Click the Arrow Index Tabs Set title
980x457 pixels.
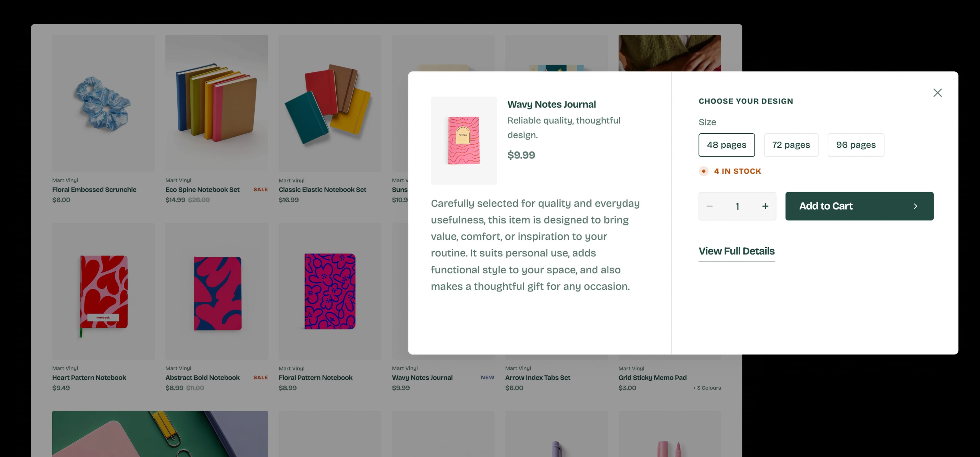click(537, 377)
